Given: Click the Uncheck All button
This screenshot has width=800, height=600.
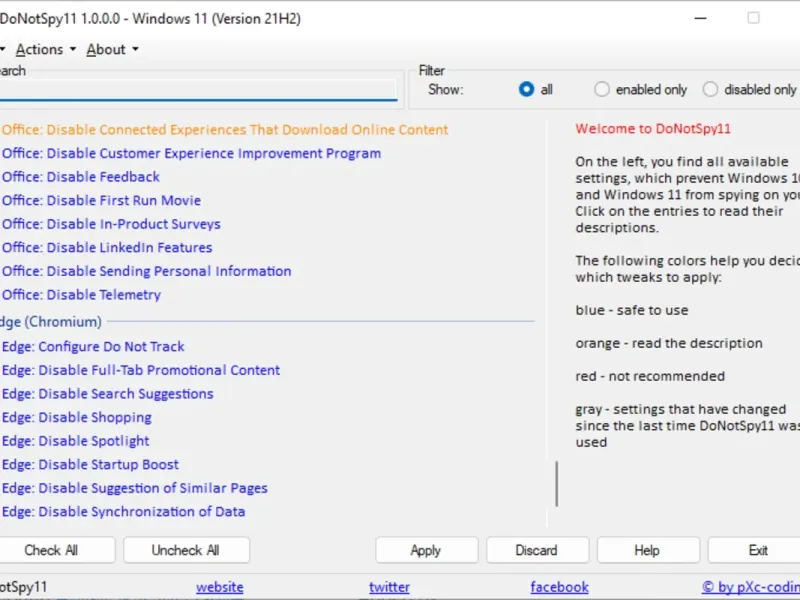Looking at the screenshot, I should click(x=186, y=550).
